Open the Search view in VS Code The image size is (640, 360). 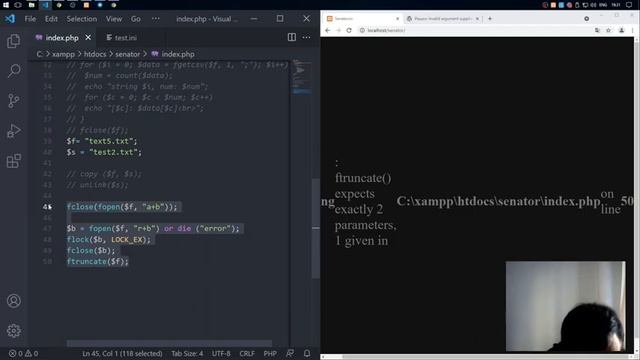click(13, 71)
